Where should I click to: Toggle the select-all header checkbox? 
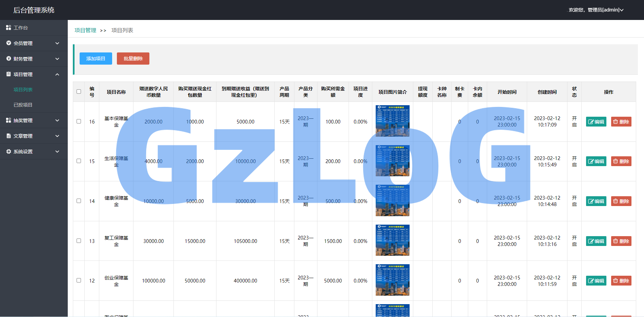(79, 92)
